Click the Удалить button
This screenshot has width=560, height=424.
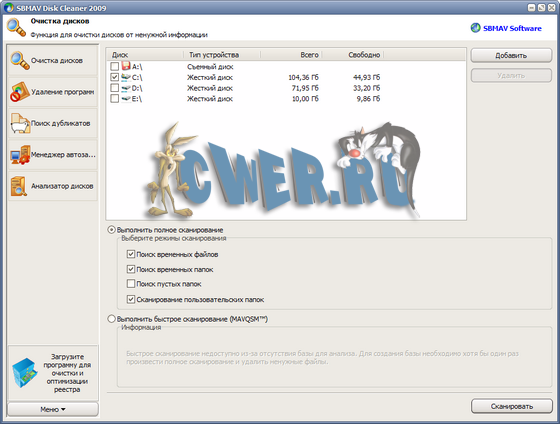(511, 75)
